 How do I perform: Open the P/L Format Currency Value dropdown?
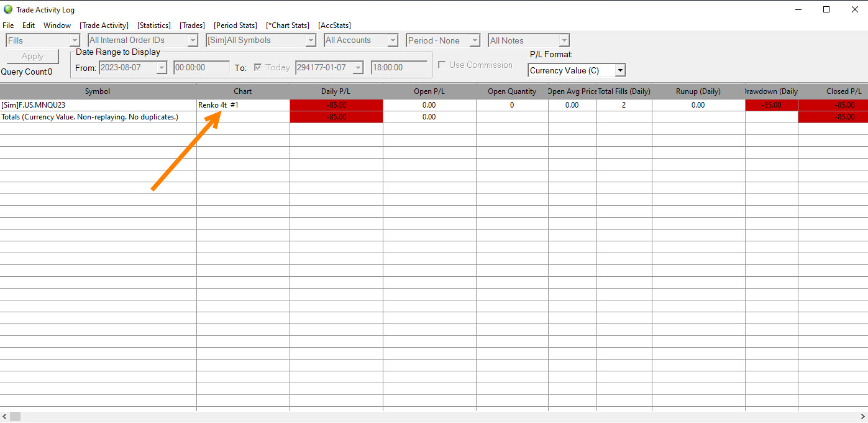click(577, 70)
